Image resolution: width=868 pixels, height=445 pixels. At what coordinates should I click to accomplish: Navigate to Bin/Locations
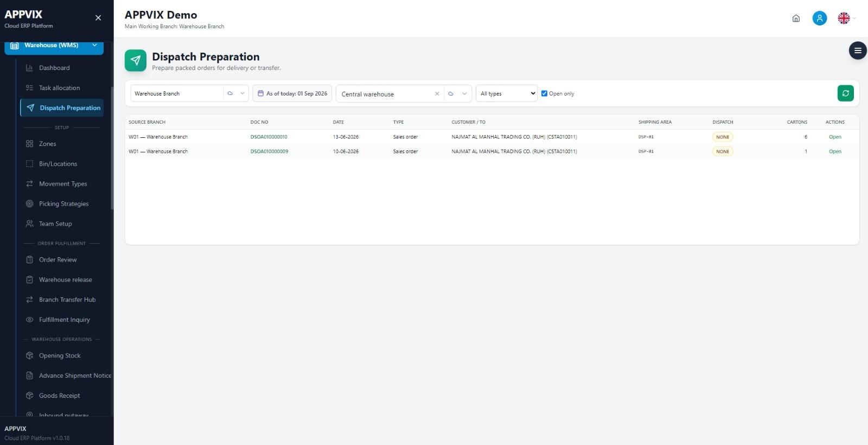point(61,164)
